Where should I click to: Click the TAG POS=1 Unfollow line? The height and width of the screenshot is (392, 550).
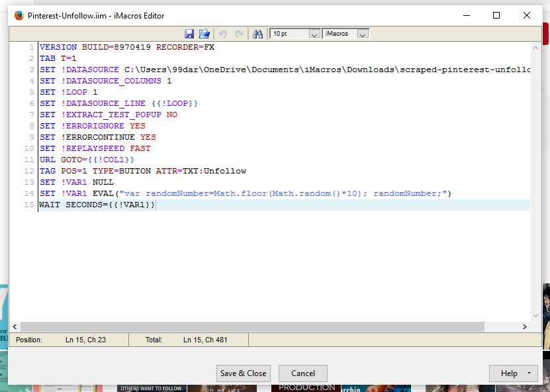[143, 171]
